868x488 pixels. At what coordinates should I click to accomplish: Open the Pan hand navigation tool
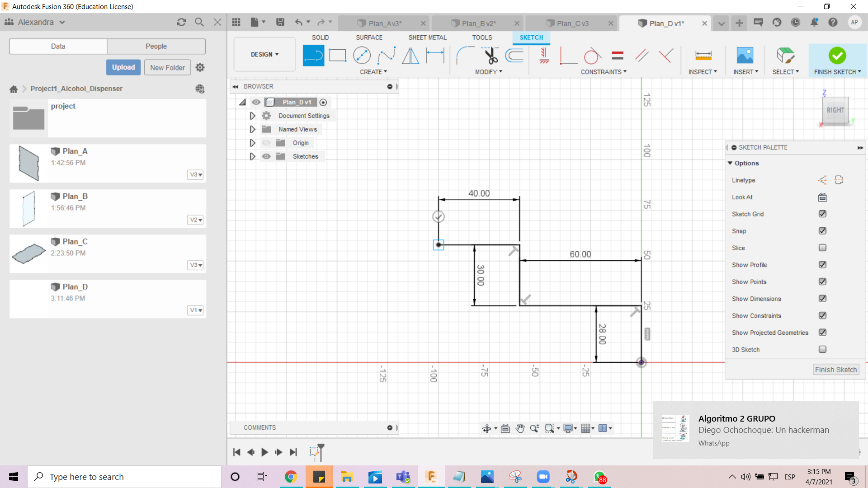tap(520, 428)
